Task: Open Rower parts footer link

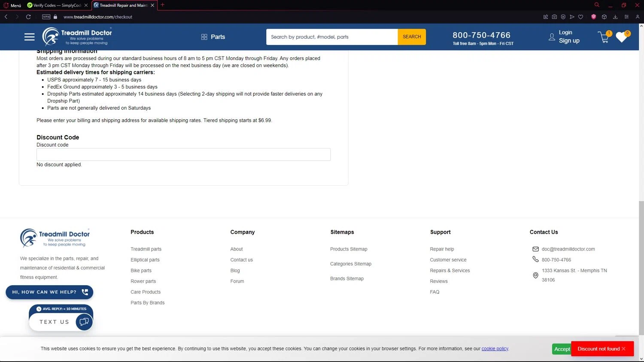Action: tap(143, 281)
